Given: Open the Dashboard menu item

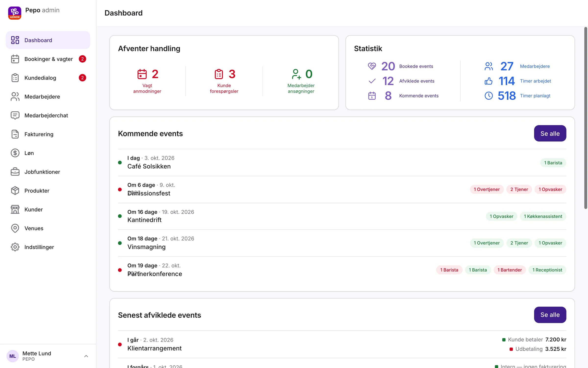Looking at the screenshot, I should point(48,40).
